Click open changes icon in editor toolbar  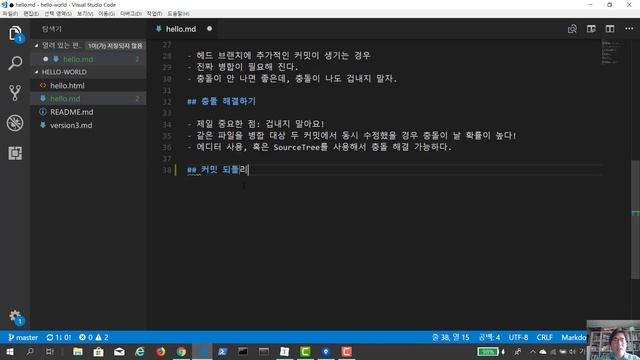point(572,29)
